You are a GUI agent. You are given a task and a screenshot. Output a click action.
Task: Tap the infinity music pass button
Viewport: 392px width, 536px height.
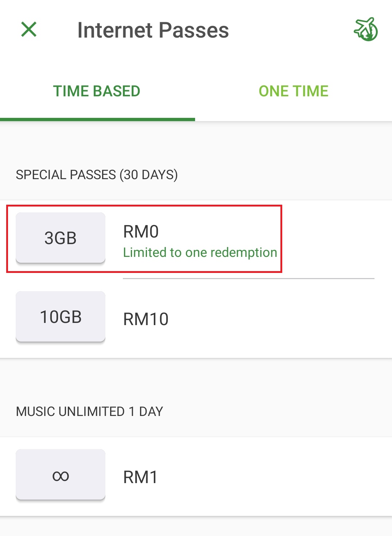(x=61, y=475)
